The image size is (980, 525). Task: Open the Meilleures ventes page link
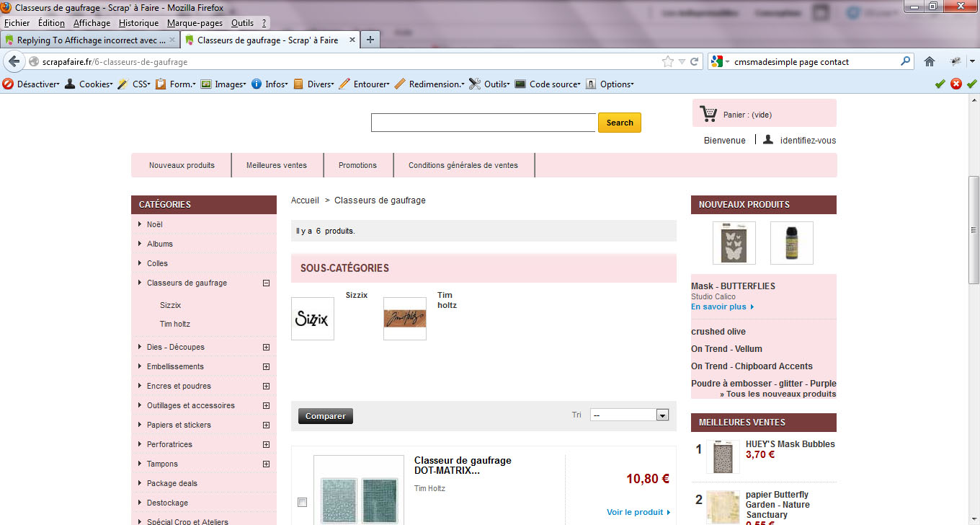pyautogui.click(x=277, y=165)
